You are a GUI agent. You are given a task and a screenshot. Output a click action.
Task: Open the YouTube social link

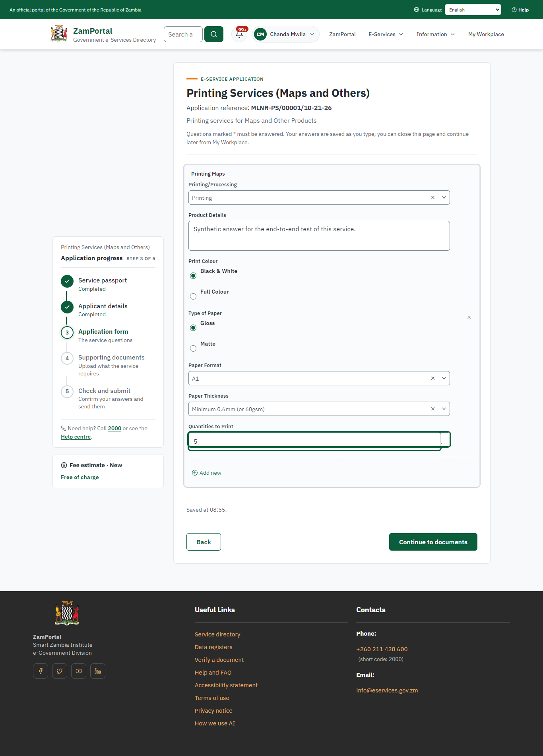pyautogui.click(x=79, y=671)
